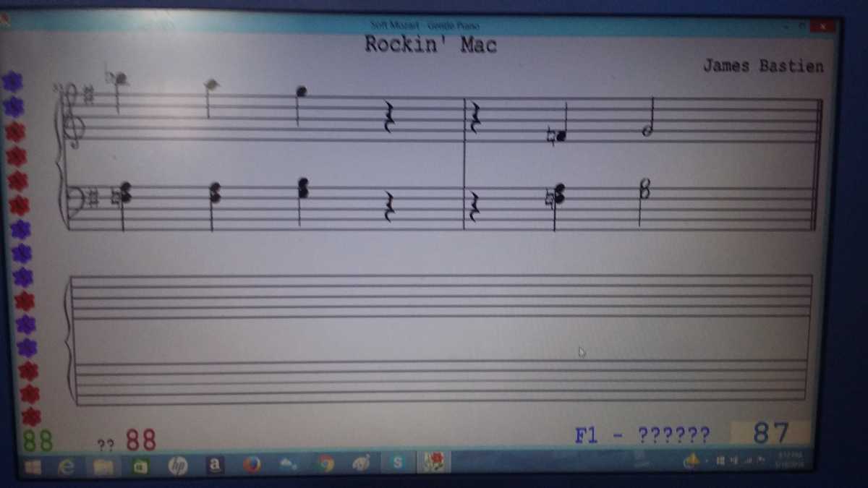Click the HP icon in the taskbar
The image size is (868, 488).
pos(176,466)
